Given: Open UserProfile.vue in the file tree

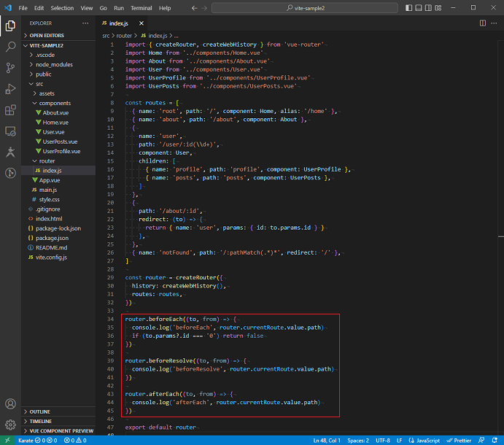Looking at the screenshot, I should [x=58, y=152].
